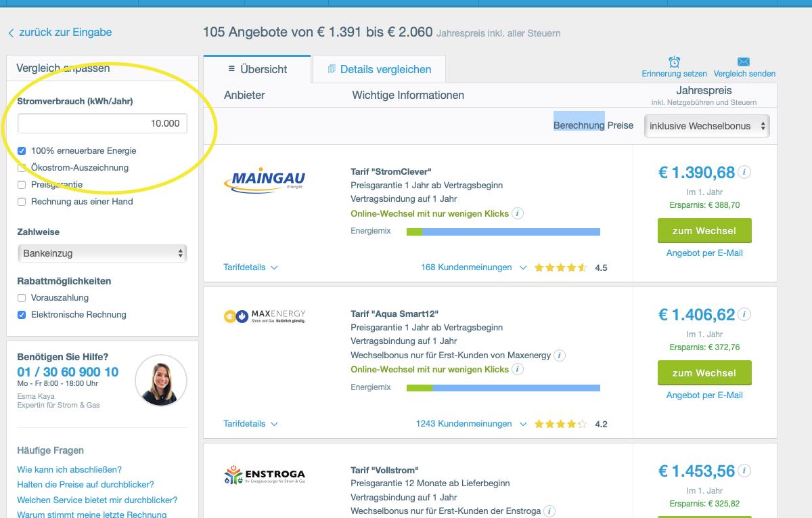Click the tariff name Tarif "Vollstrom"
The image size is (812, 518).
point(384,471)
